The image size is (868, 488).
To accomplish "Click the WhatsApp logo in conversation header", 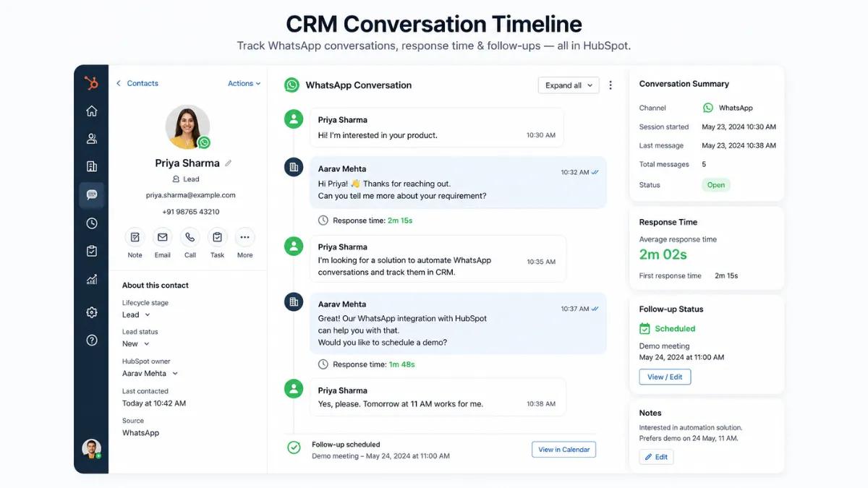I will pyautogui.click(x=292, y=85).
